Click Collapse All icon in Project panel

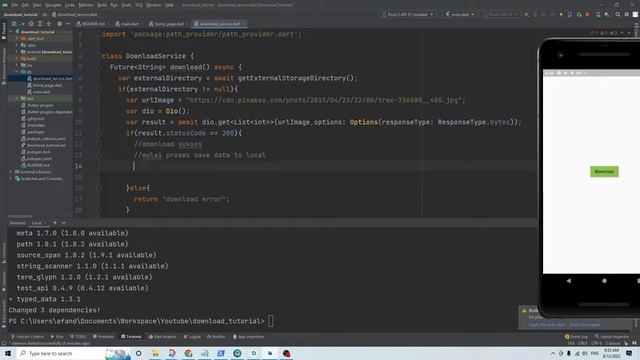[49, 24]
